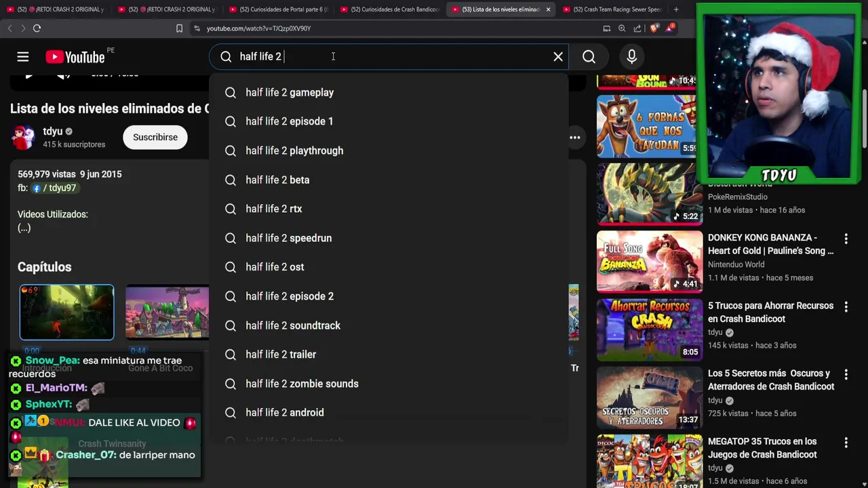Open a new browser tab
The image size is (868, 488).
(x=676, y=9)
